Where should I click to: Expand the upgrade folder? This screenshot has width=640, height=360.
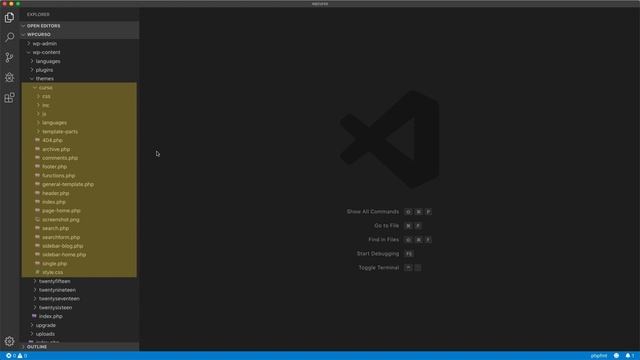pos(80,325)
